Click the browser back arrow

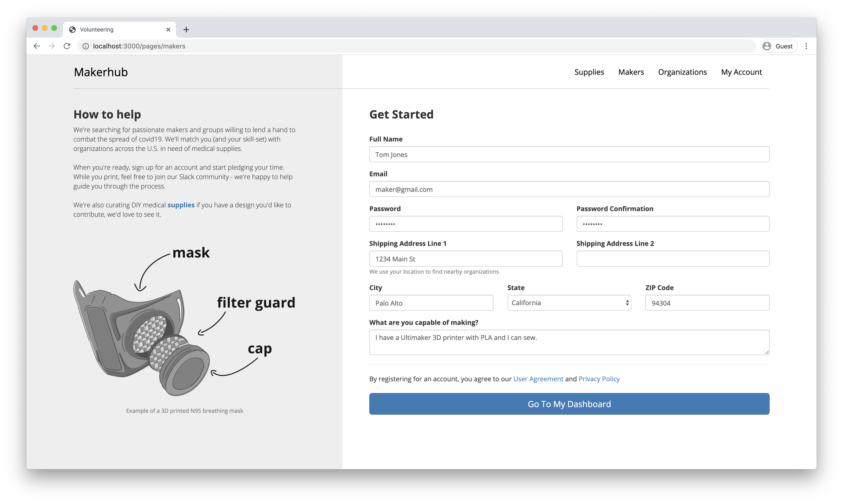pyautogui.click(x=37, y=46)
